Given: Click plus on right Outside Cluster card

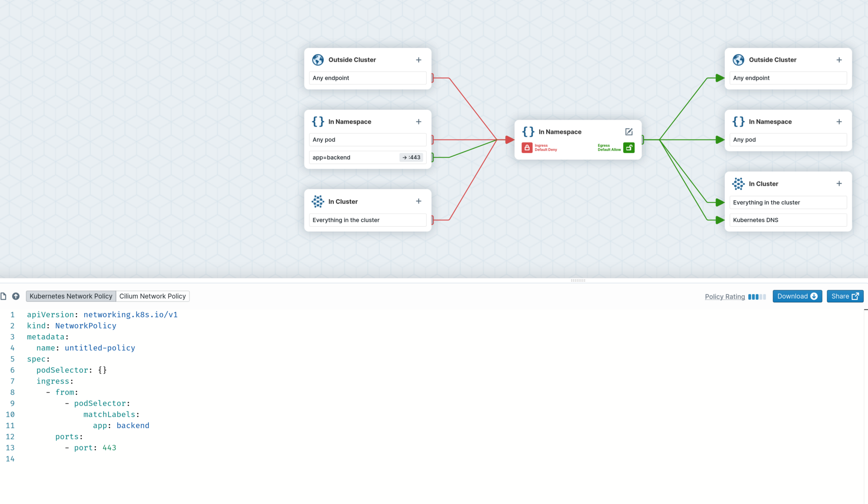Looking at the screenshot, I should 839,60.
